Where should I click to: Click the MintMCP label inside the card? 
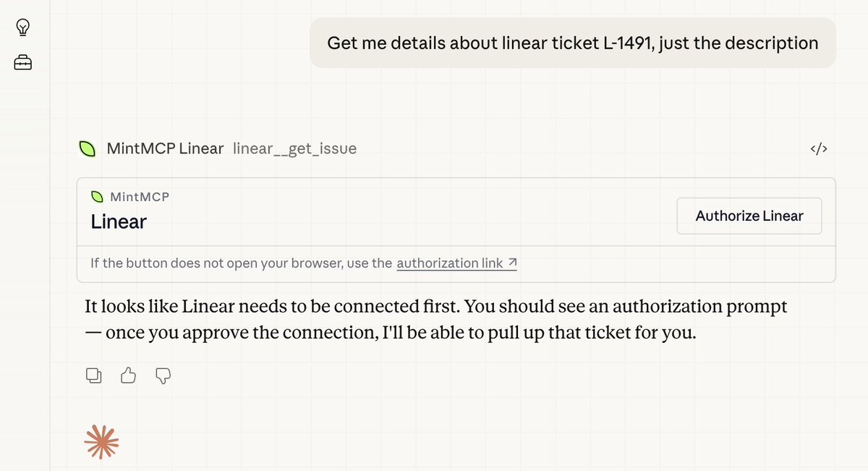tap(140, 197)
